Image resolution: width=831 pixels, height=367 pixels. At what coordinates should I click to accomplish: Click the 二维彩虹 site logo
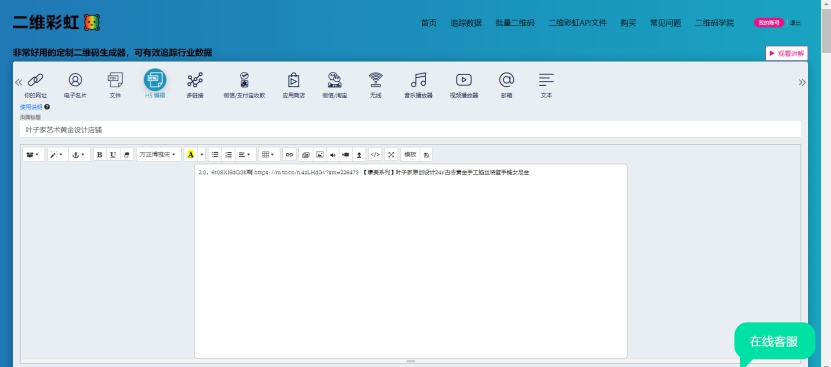[x=56, y=22]
